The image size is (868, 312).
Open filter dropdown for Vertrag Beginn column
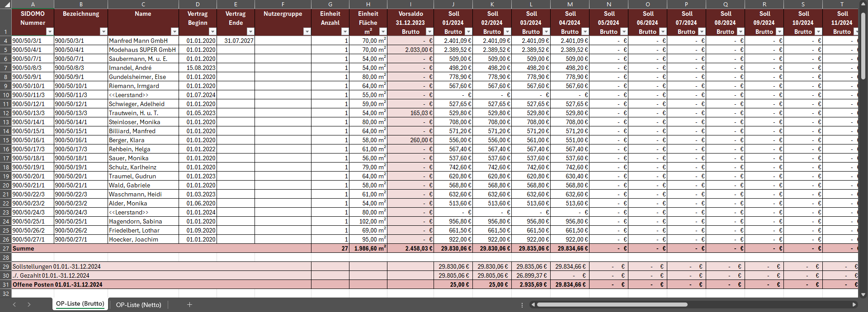pyautogui.click(x=212, y=32)
